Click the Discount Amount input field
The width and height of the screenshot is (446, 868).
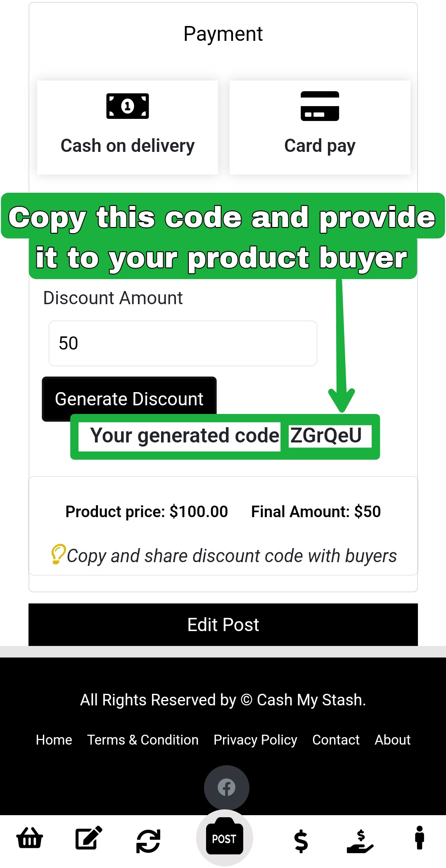pos(183,343)
